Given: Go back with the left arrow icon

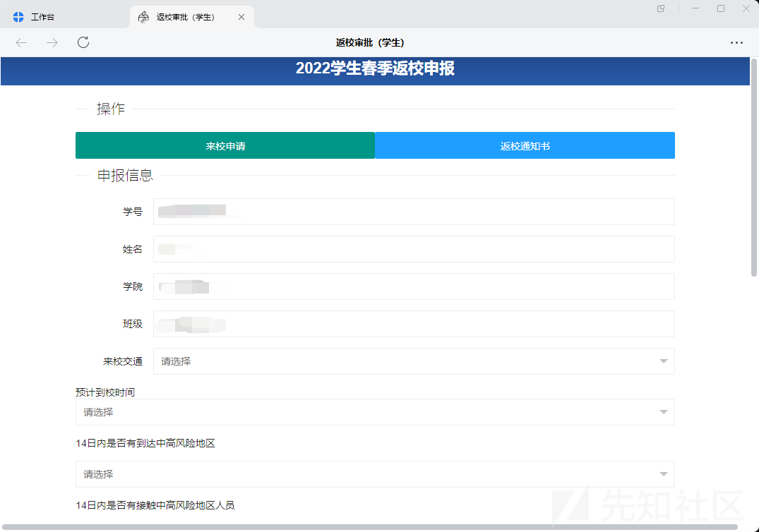Looking at the screenshot, I should coord(21,42).
